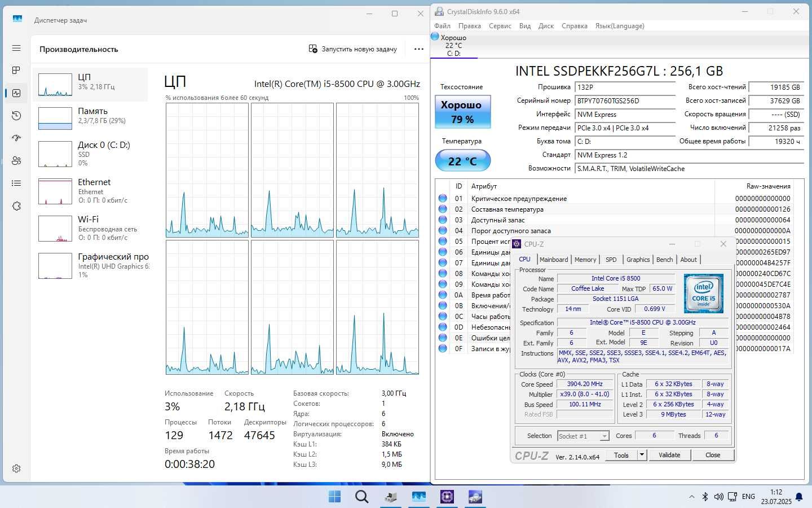Viewport: 812px width, 508px height.
Task: Open the Диск menu in CrystalDiskInfo
Action: 546,26
